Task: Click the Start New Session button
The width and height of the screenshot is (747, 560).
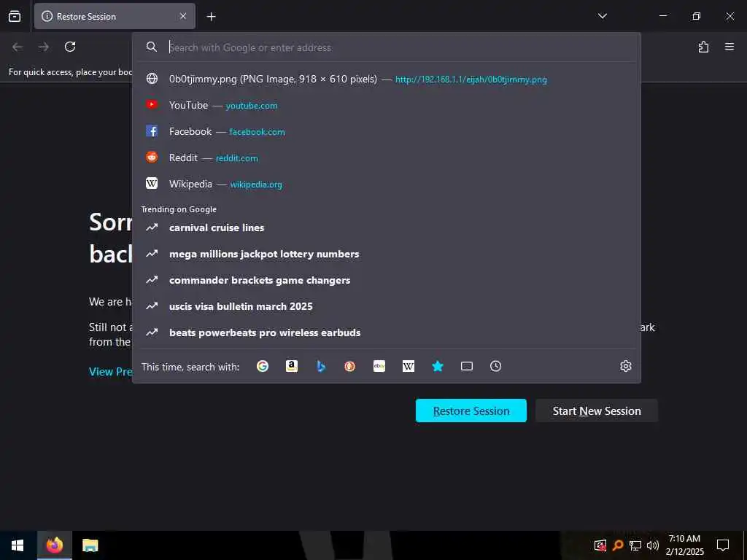Action: pyautogui.click(x=597, y=411)
